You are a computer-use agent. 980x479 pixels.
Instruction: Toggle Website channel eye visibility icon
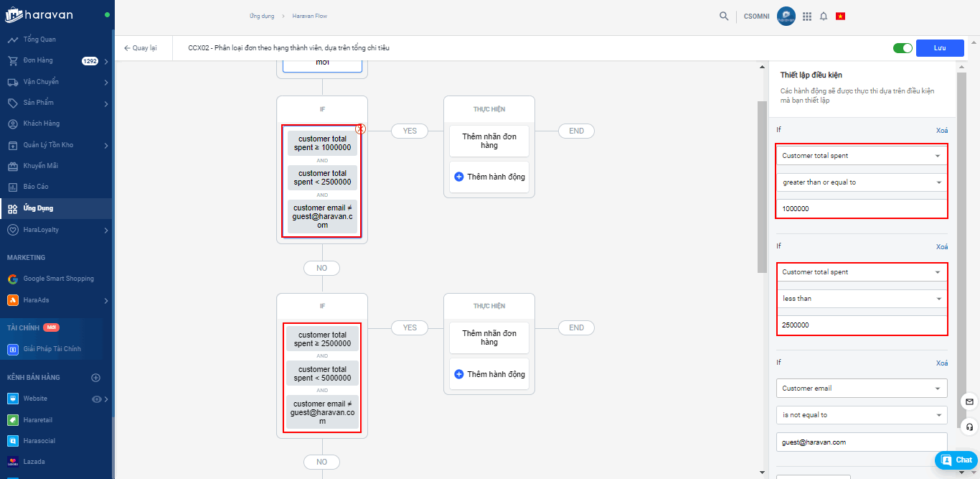pyautogui.click(x=97, y=399)
